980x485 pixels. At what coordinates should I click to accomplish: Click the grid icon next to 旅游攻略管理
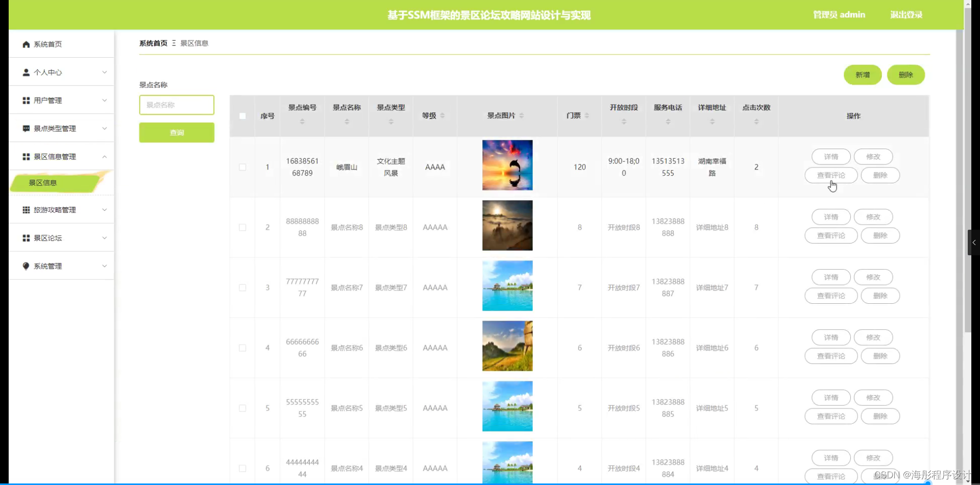[x=26, y=210]
